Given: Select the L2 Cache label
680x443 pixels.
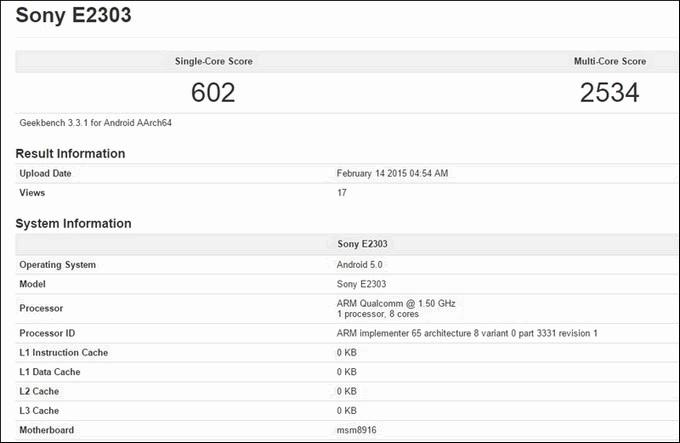Looking at the screenshot, I should pyautogui.click(x=39, y=391).
